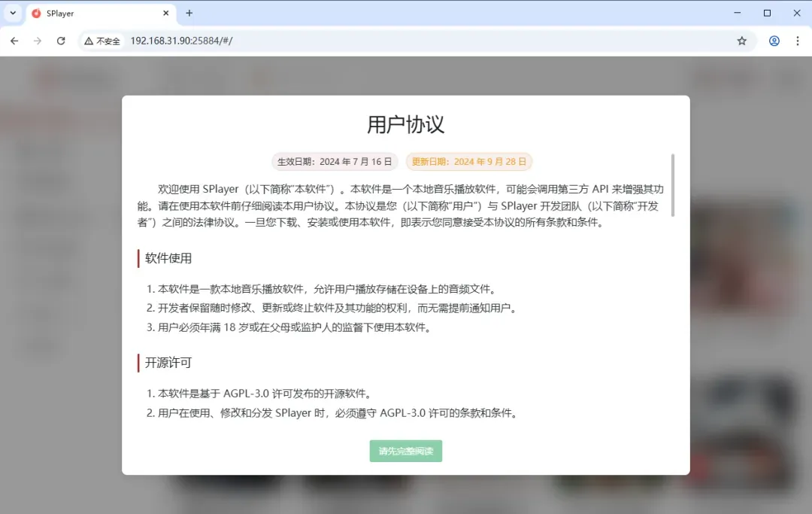Open the Chrome three-dot menu
This screenshot has width=812, height=514.
click(x=798, y=41)
